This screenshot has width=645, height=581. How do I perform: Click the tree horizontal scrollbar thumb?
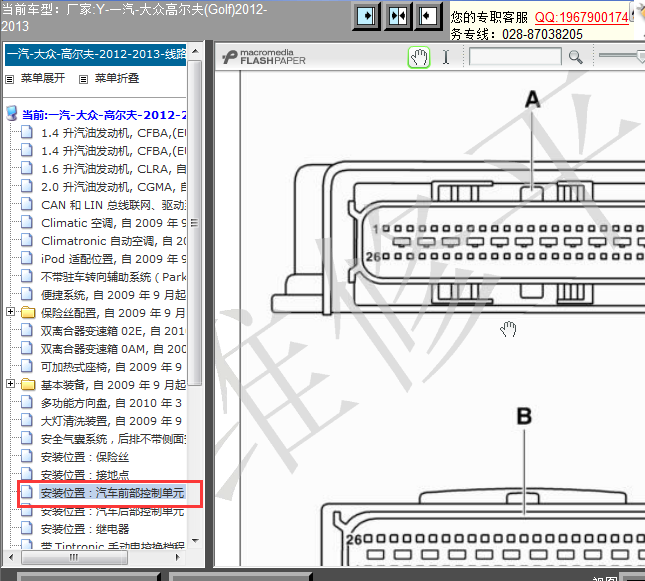(x=74, y=558)
